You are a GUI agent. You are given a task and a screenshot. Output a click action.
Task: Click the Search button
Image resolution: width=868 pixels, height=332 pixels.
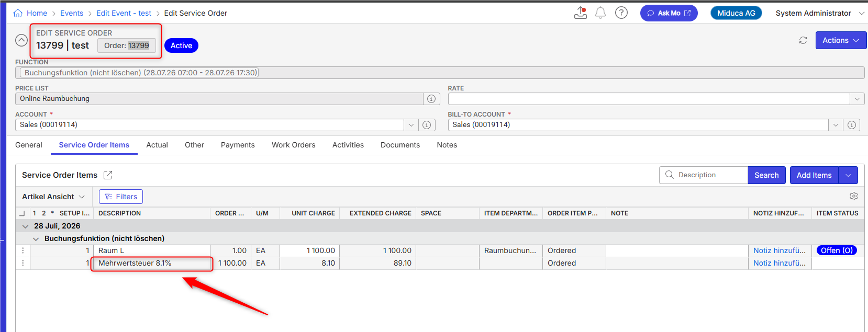coord(766,175)
